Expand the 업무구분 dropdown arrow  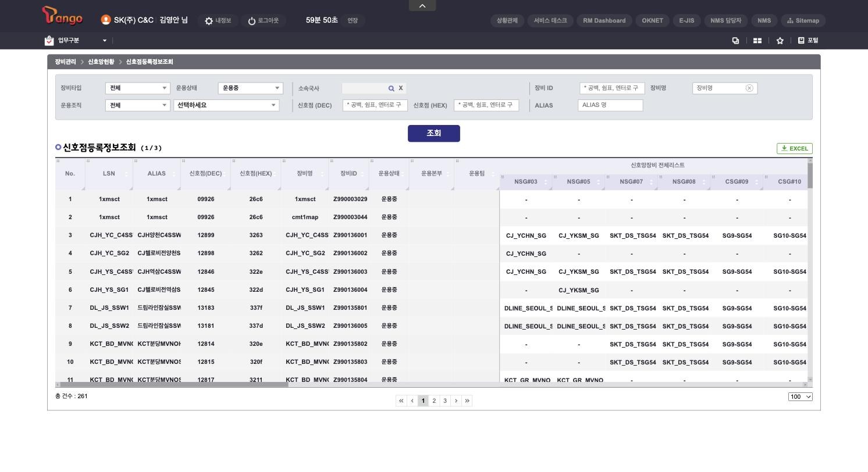[x=105, y=41]
